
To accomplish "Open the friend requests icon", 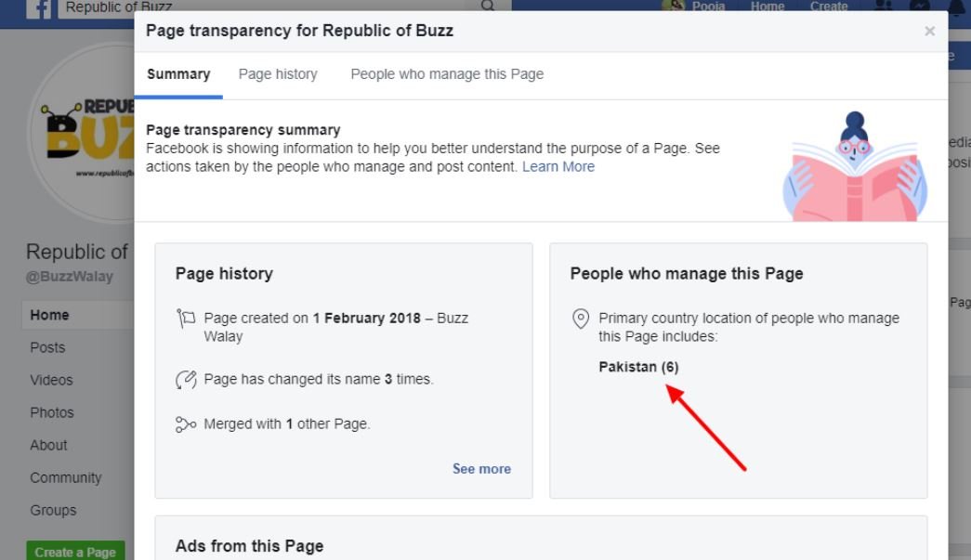I will 884,7.
